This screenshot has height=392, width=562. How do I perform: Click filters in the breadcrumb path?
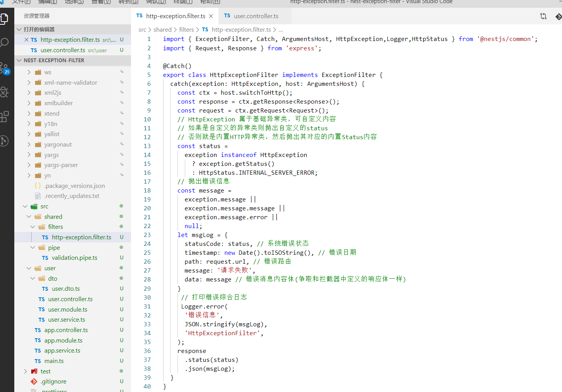coord(187,29)
